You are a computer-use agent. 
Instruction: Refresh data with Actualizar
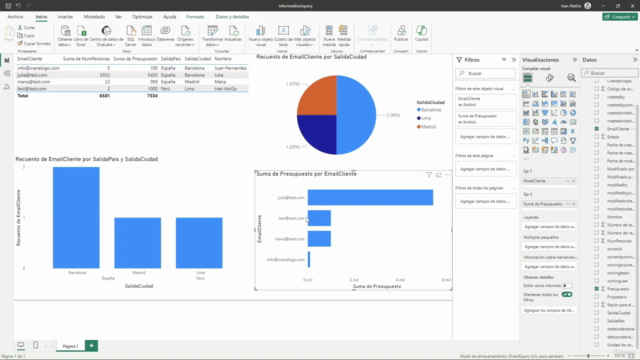233,33
